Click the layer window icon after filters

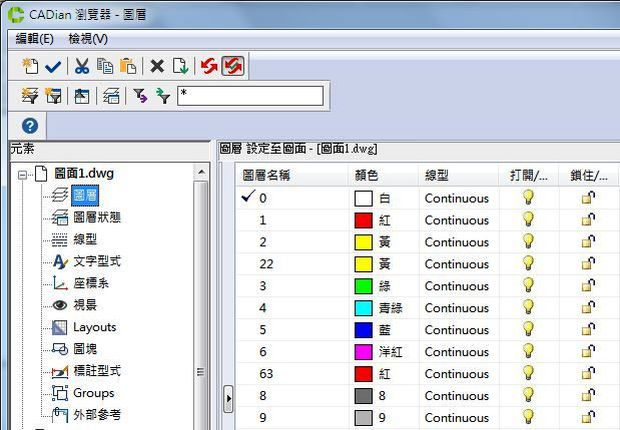pos(82,96)
